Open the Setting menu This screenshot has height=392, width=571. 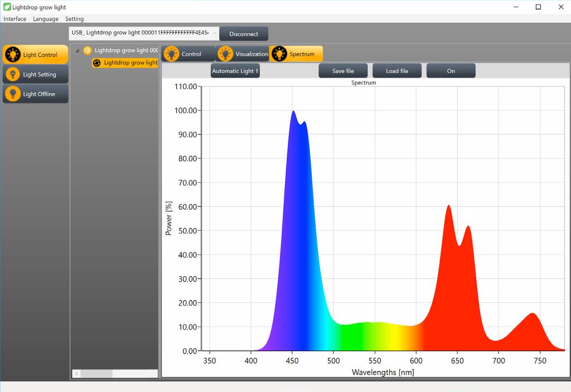tap(74, 19)
